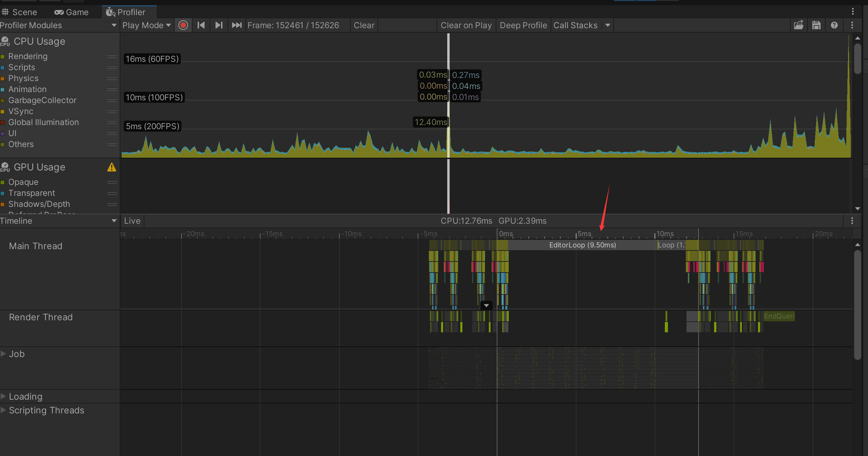Switch to the Scene tab
Viewport: 868px width, 456px height.
(20, 12)
